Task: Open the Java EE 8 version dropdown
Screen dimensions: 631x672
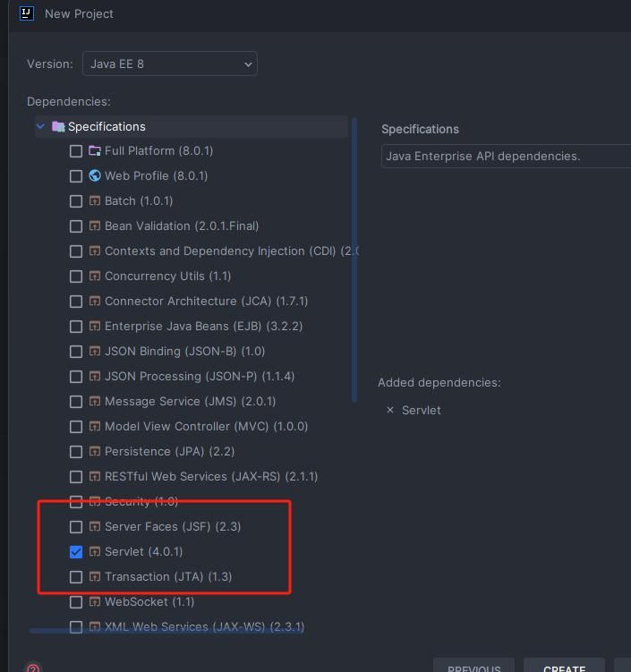Action: click(170, 64)
